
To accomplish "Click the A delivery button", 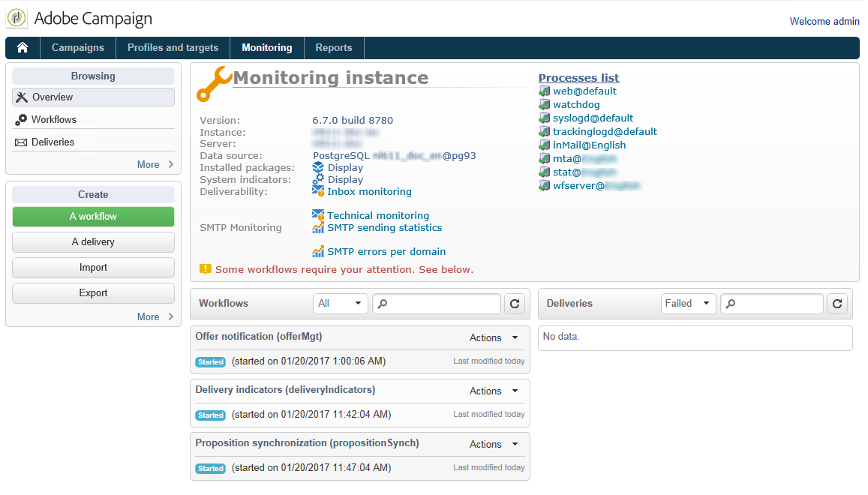I will click(x=93, y=242).
